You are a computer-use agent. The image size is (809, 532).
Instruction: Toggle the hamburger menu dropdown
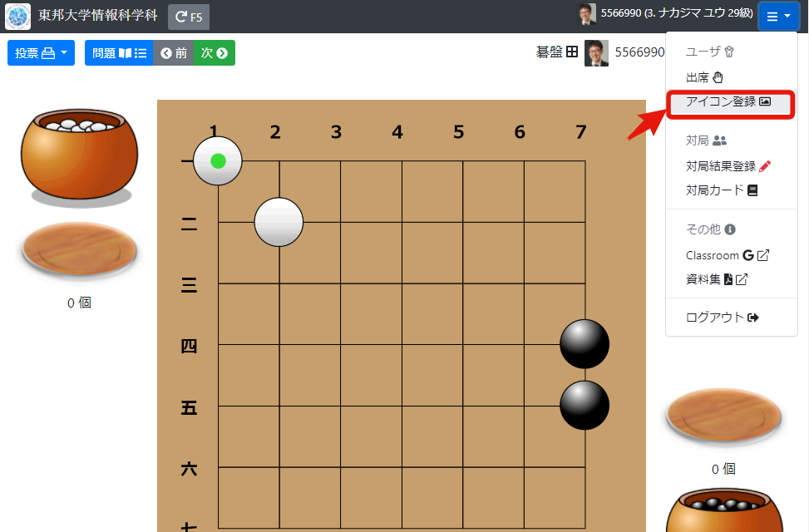(778, 17)
